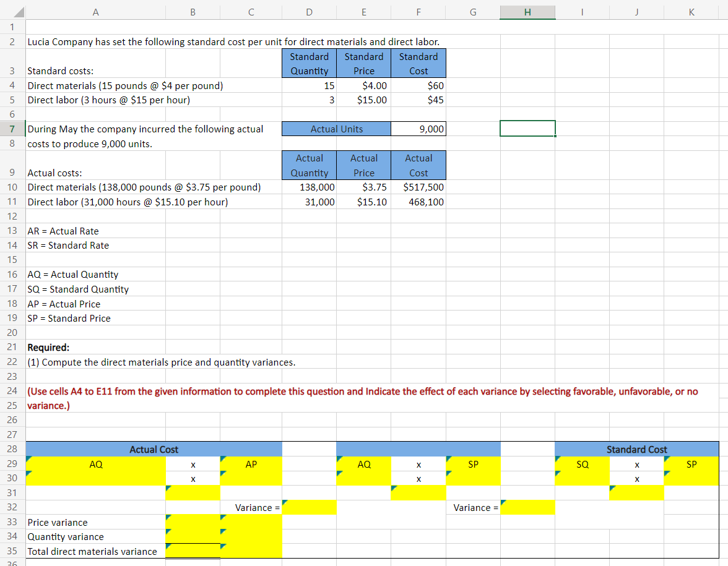This screenshot has width=728, height=566.
Task: Select the $517,500 Actual Cost cell
Action: pyautogui.click(x=418, y=187)
